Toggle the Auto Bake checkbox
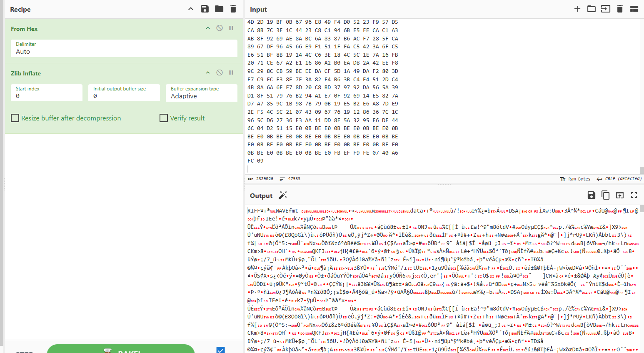 [x=221, y=350]
